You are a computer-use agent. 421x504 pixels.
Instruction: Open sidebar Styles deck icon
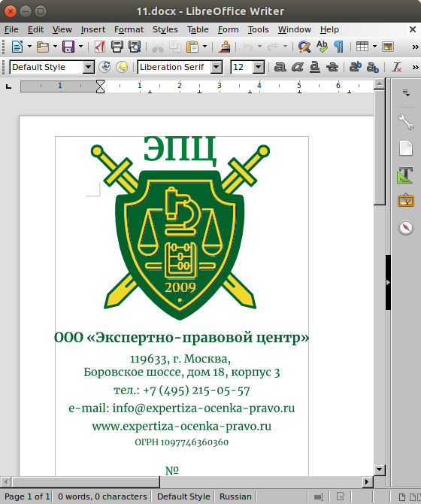405,175
